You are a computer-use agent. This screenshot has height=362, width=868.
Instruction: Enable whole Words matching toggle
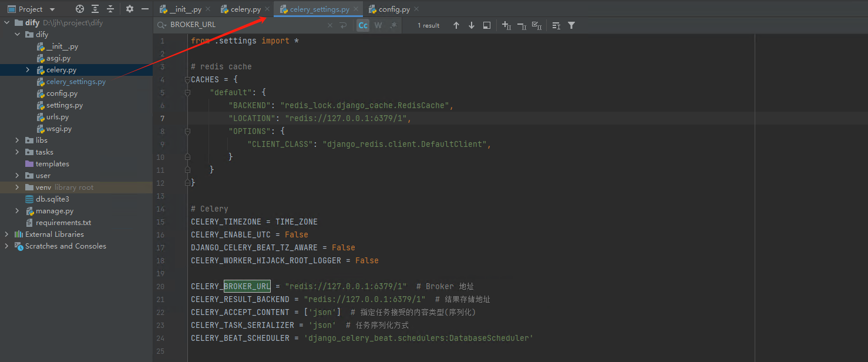(378, 25)
